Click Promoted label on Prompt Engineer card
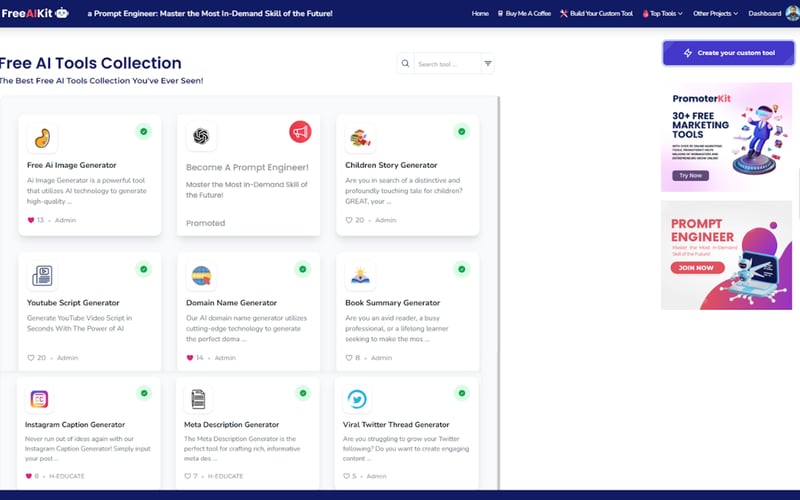Viewport: 800px width, 500px height. coord(205,223)
